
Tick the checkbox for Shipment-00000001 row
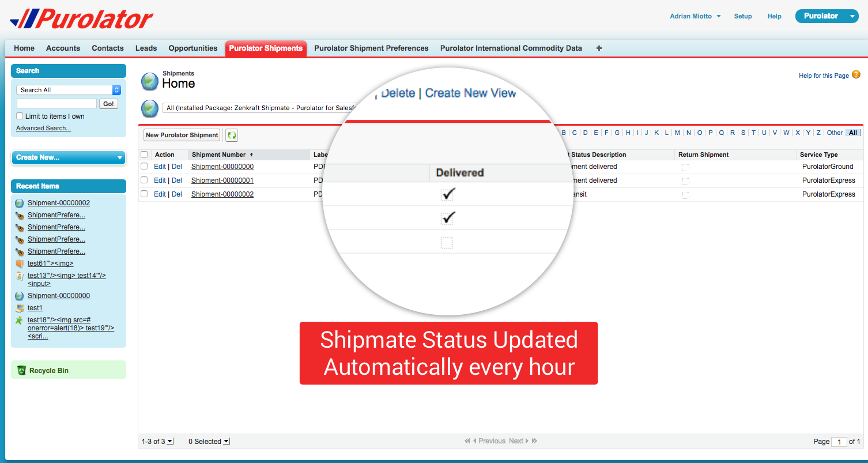coord(144,180)
